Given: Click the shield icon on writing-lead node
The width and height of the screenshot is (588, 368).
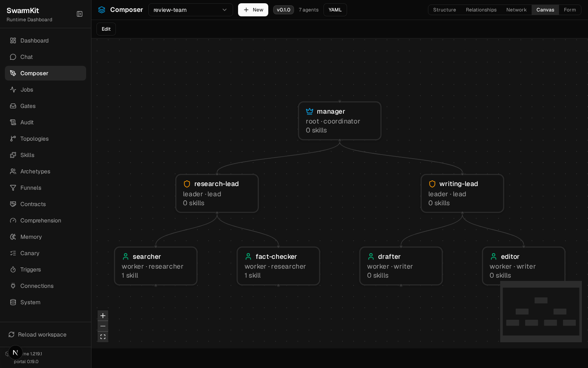Looking at the screenshot, I should [x=432, y=184].
